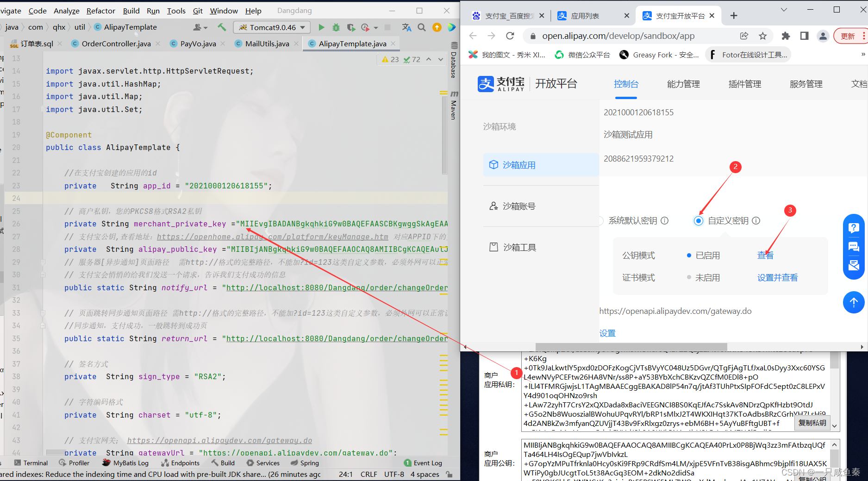The width and height of the screenshot is (868, 481).
Task: Switch to the MailUtils.java editor tab
Action: pos(267,44)
